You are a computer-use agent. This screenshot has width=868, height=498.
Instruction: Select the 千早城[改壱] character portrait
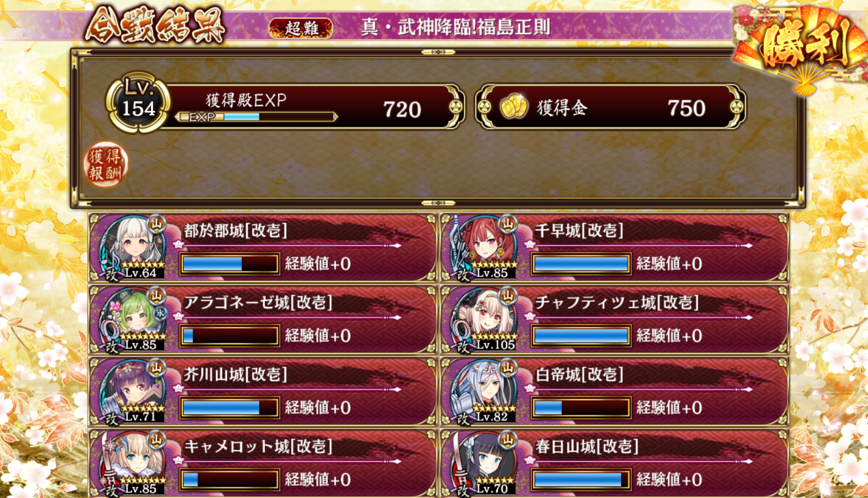point(484,247)
